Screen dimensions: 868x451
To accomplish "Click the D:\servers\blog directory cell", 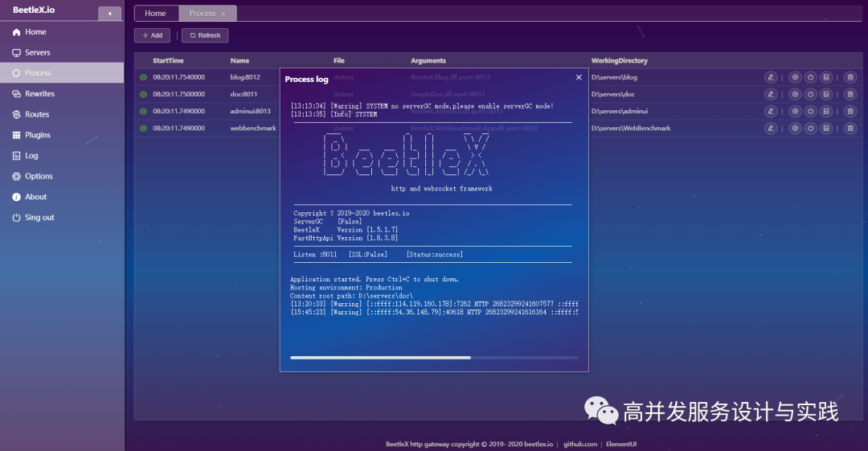I will click(614, 77).
